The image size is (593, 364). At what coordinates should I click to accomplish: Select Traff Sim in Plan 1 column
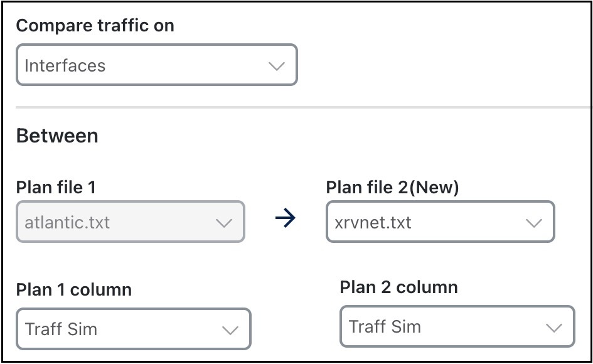tap(133, 329)
